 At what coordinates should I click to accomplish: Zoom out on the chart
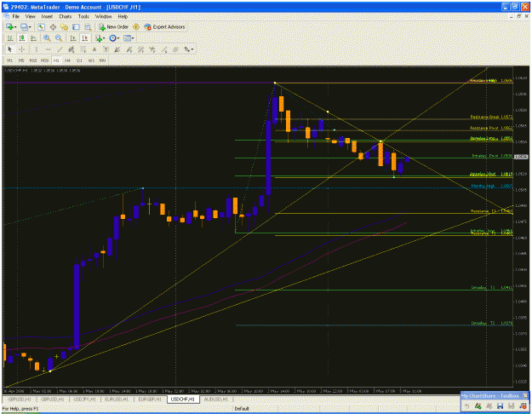click(59, 38)
